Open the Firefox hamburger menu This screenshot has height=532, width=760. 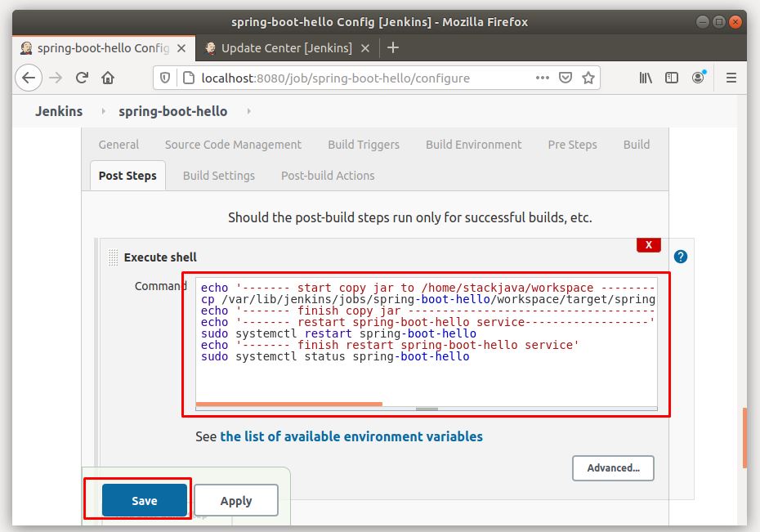click(731, 78)
